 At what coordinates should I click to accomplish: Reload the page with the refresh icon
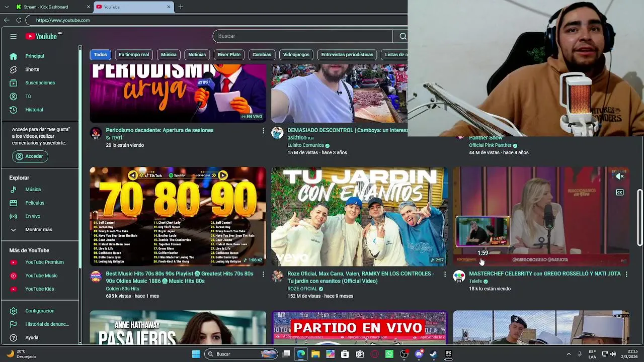[x=19, y=20]
